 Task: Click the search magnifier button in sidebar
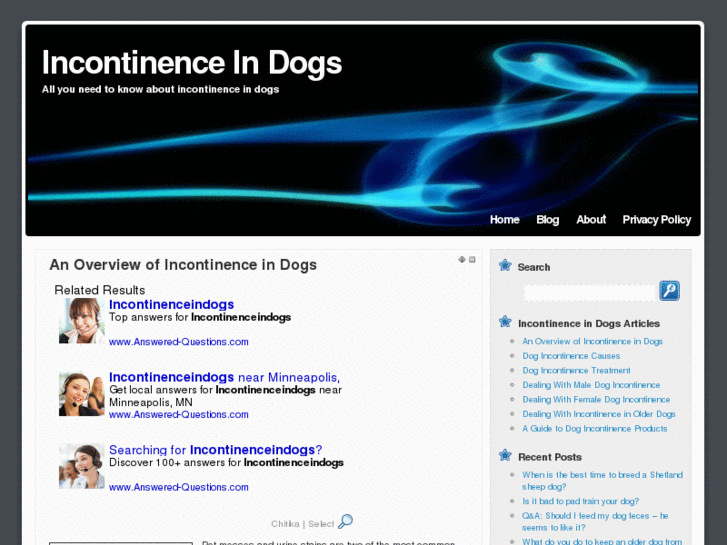(670, 291)
